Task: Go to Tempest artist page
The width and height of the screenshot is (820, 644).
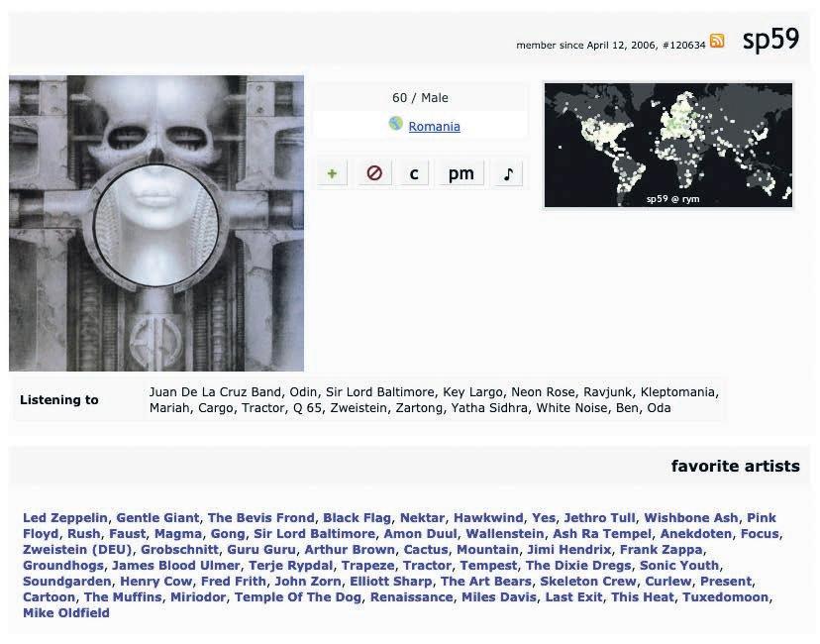Action: tap(488, 566)
